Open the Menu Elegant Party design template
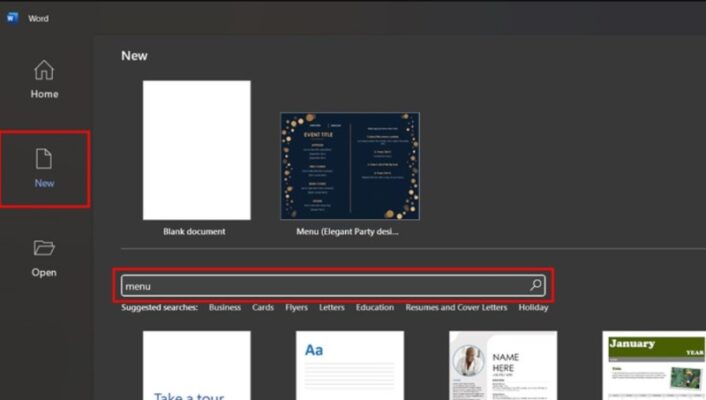The image size is (706, 400). point(350,166)
